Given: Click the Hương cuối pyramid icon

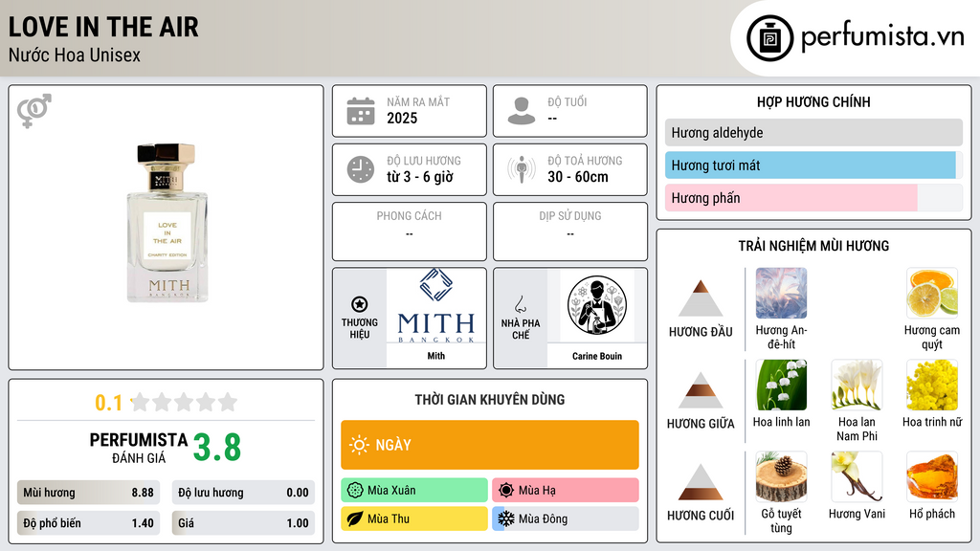Looking at the screenshot, I should (x=701, y=482).
